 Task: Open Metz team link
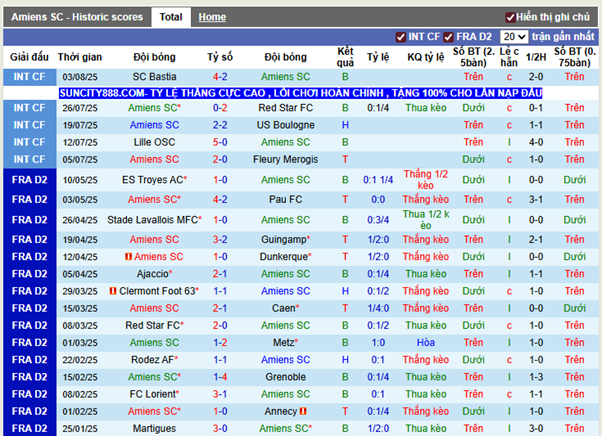(284, 343)
